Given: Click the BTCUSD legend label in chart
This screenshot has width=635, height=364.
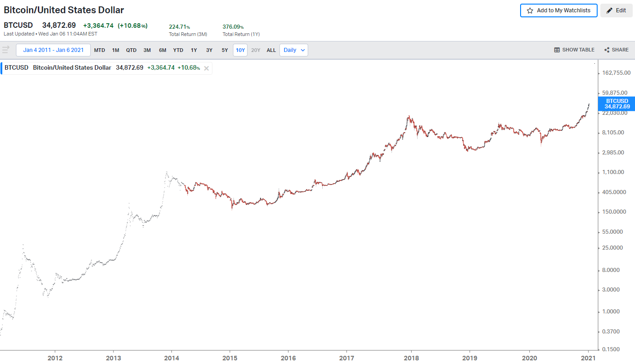Looking at the screenshot, I should 16,67.
